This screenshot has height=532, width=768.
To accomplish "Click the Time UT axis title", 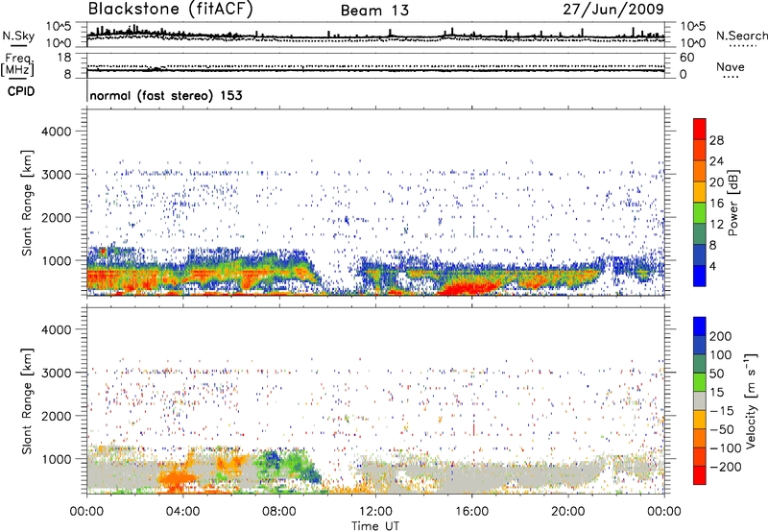I will (375, 526).
